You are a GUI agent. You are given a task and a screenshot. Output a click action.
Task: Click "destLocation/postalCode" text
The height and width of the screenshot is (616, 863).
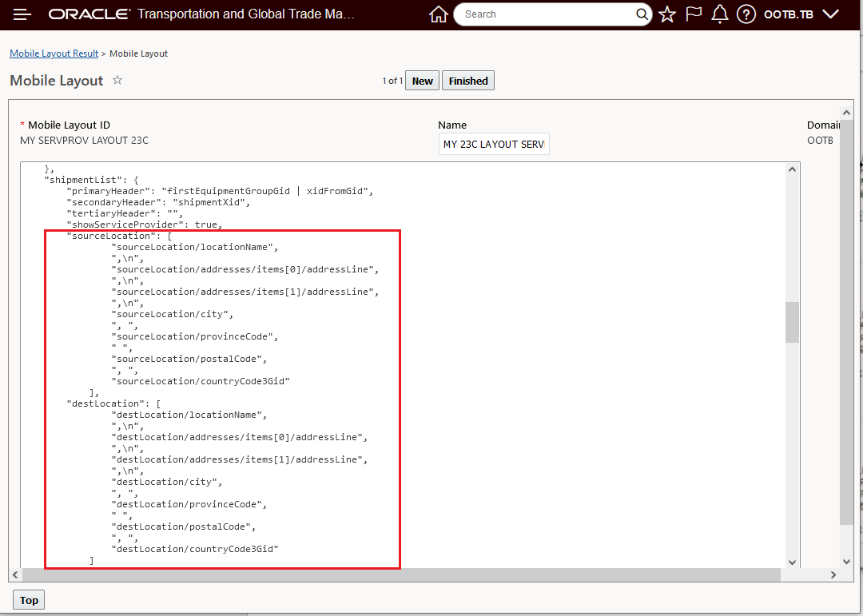click(x=184, y=527)
